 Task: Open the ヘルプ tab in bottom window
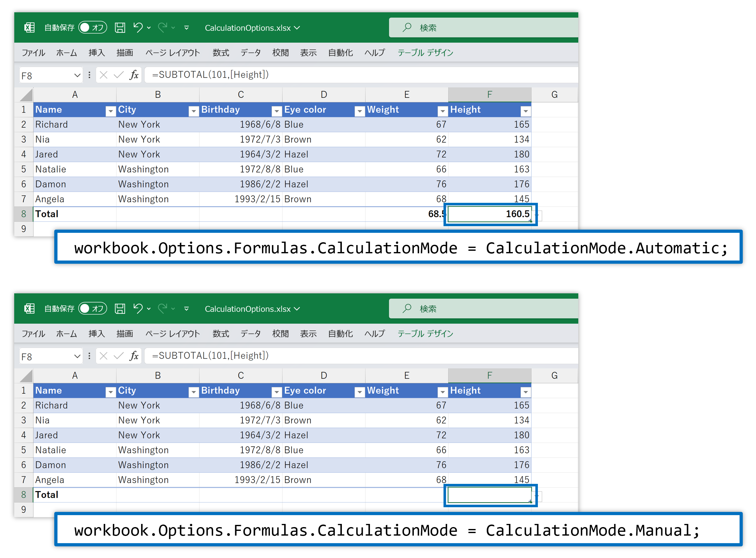pyautogui.click(x=374, y=334)
